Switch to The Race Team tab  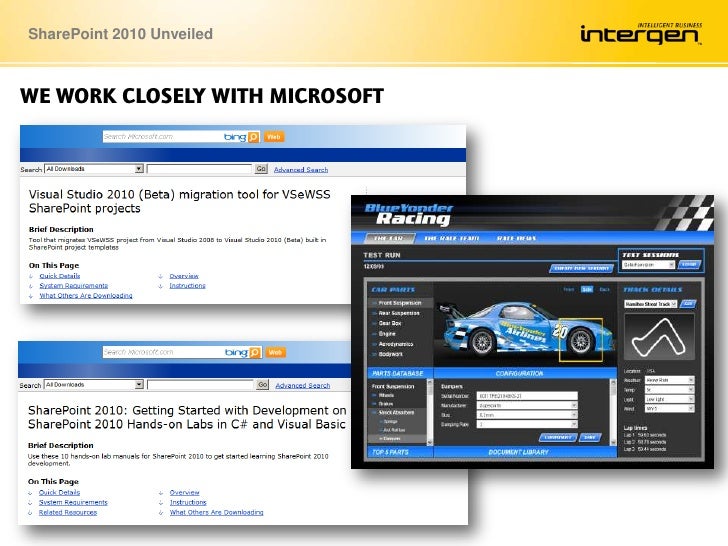[x=451, y=238]
